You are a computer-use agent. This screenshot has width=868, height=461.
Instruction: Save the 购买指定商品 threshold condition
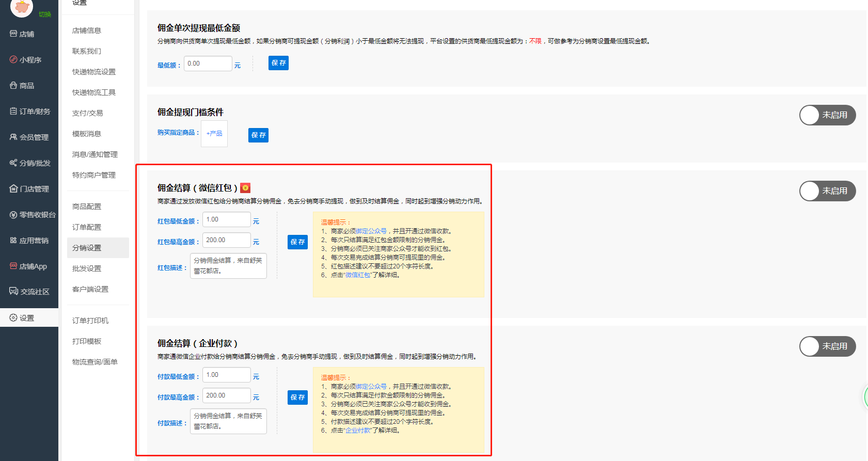pos(258,135)
